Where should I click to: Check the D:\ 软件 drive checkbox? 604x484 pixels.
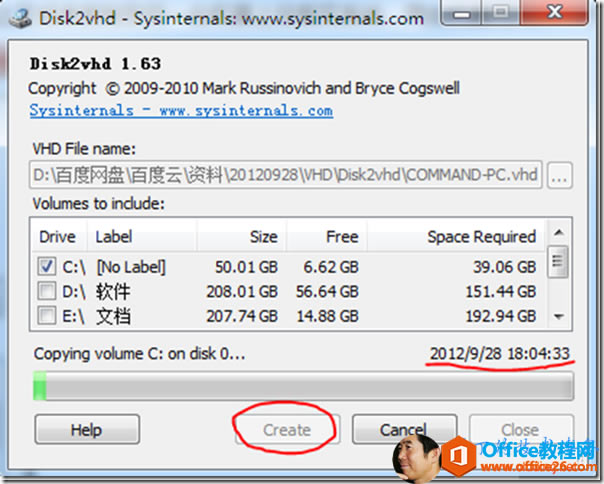(x=46, y=291)
